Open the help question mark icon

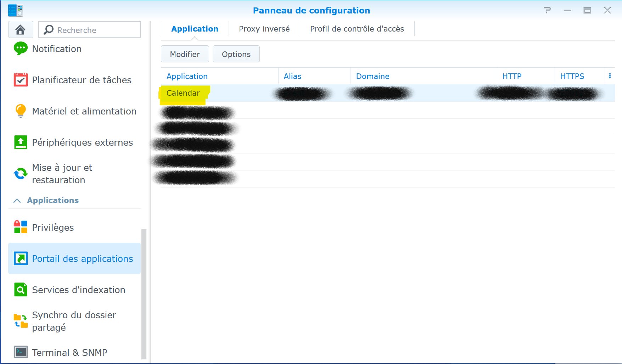pyautogui.click(x=548, y=10)
